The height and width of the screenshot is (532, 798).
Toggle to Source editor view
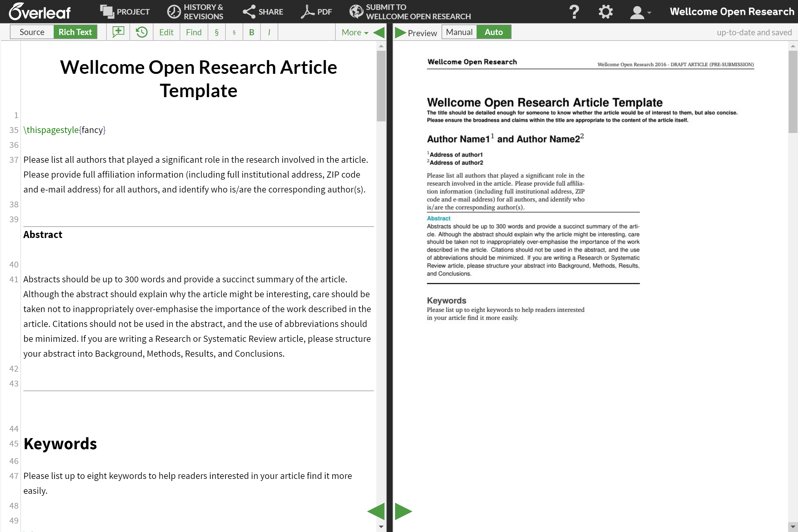(32, 32)
